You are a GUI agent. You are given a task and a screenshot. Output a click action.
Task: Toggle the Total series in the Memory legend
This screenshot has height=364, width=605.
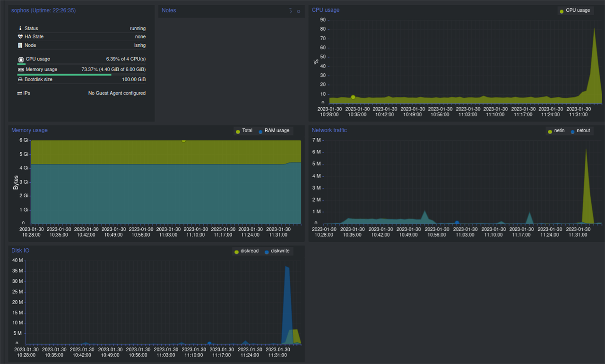point(244,131)
